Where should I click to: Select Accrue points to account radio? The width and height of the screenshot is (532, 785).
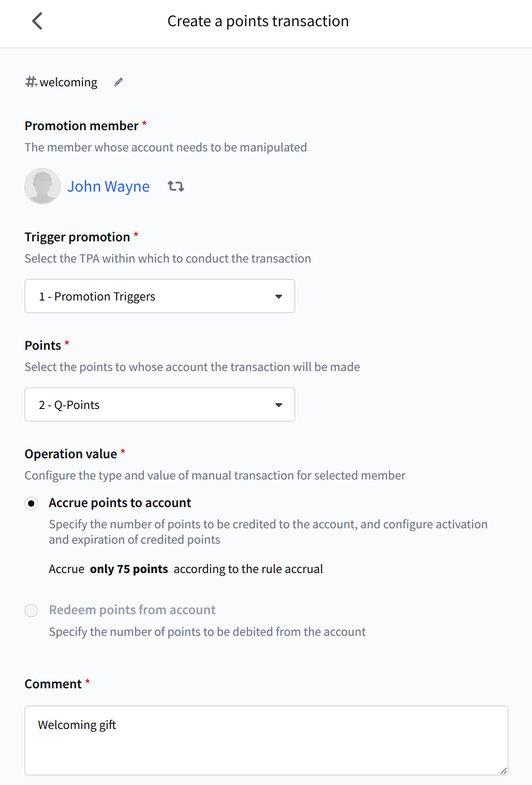tap(31, 503)
